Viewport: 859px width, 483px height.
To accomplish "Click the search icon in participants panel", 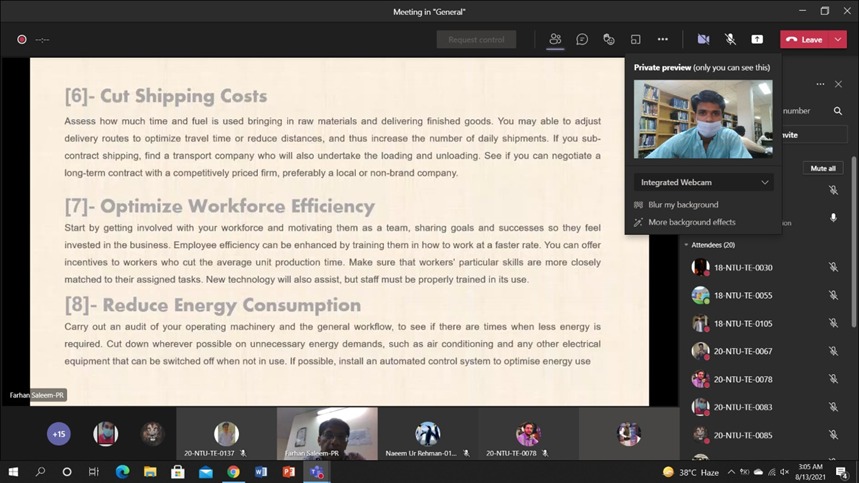I will pyautogui.click(x=838, y=111).
